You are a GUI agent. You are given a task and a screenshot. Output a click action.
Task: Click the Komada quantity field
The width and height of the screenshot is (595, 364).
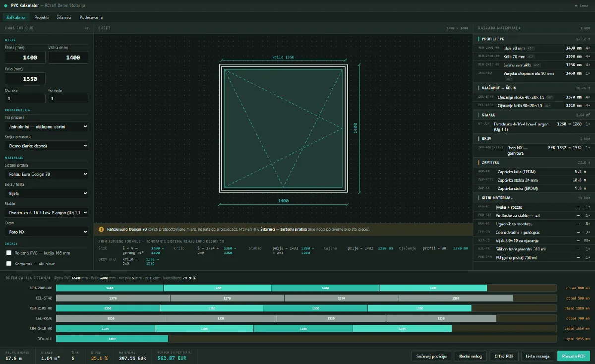coord(68,99)
